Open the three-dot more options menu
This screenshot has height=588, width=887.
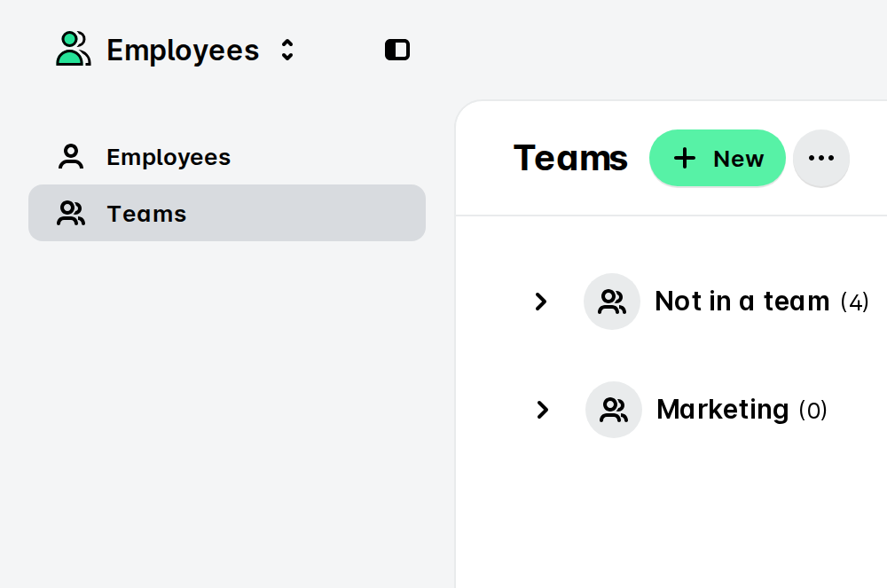820,158
